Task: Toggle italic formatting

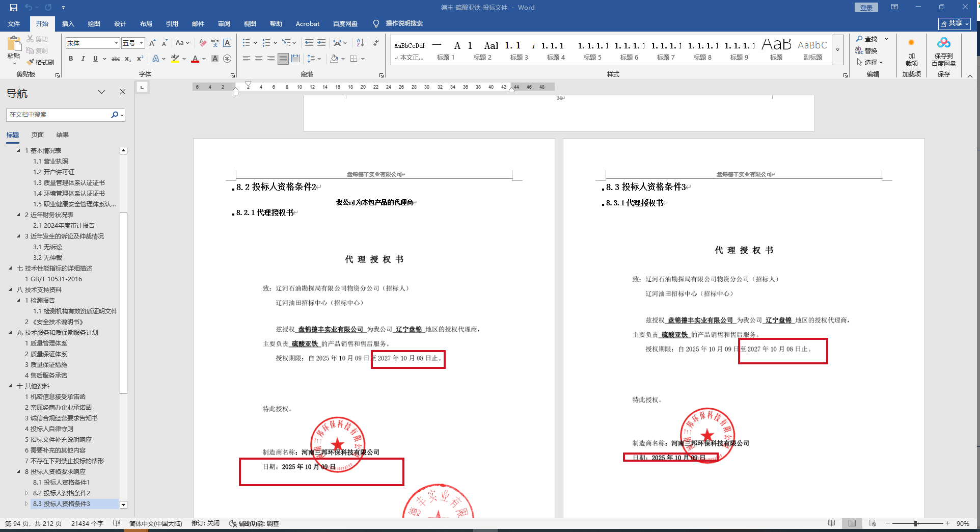Action: (x=83, y=59)
